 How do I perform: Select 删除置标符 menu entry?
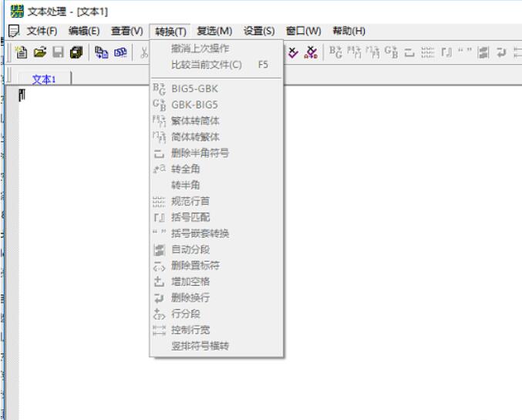(x=217, y=266)
